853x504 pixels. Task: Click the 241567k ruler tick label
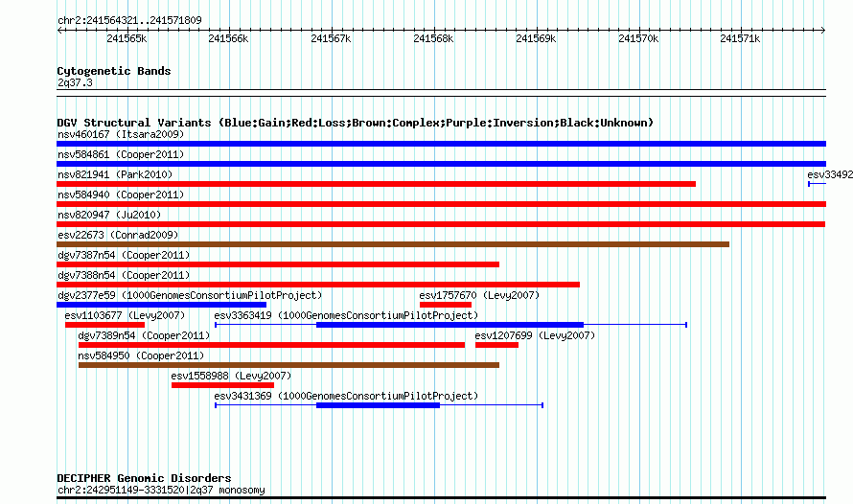pyautogui.click(x=331, y=38)
